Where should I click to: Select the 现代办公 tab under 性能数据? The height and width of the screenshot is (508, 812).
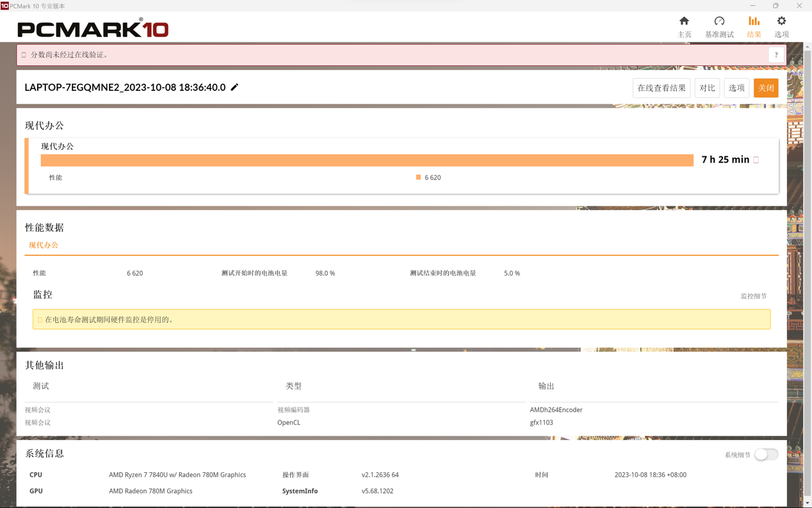tap(44, 245)
